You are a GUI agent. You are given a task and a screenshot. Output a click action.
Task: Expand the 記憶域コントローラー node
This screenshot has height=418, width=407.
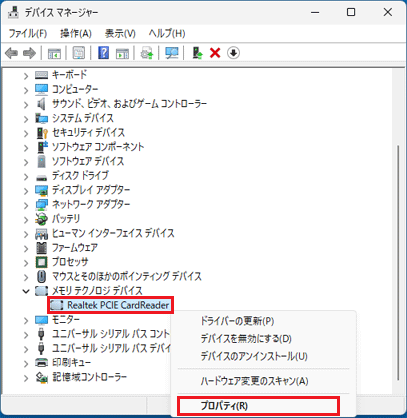[x=26, y=378]
